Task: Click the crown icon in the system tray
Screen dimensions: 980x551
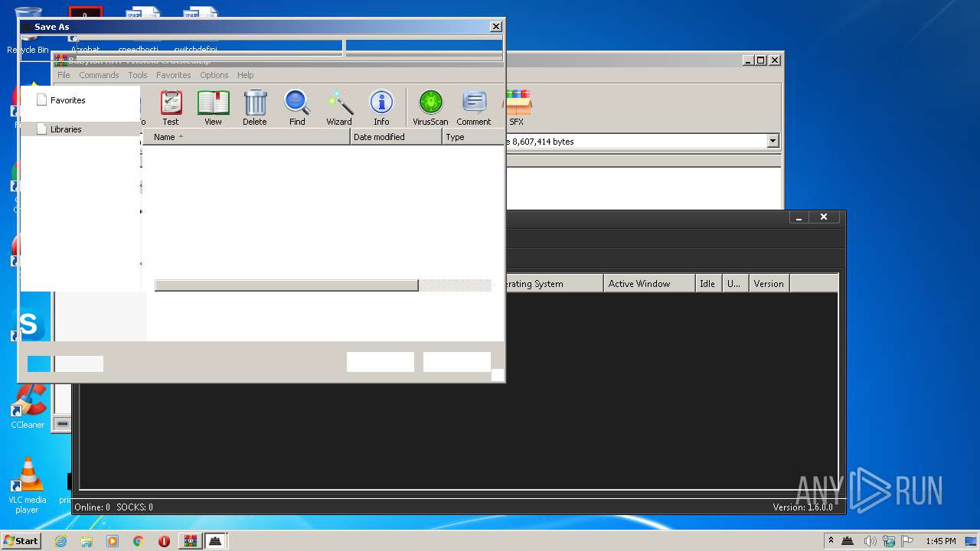Action: (x=848, y=541)
